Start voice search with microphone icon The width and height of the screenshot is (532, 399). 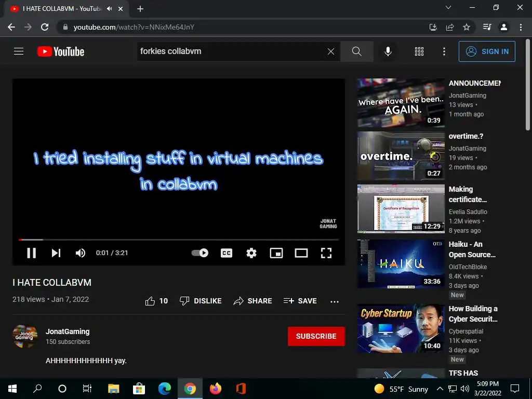(388, 51)
